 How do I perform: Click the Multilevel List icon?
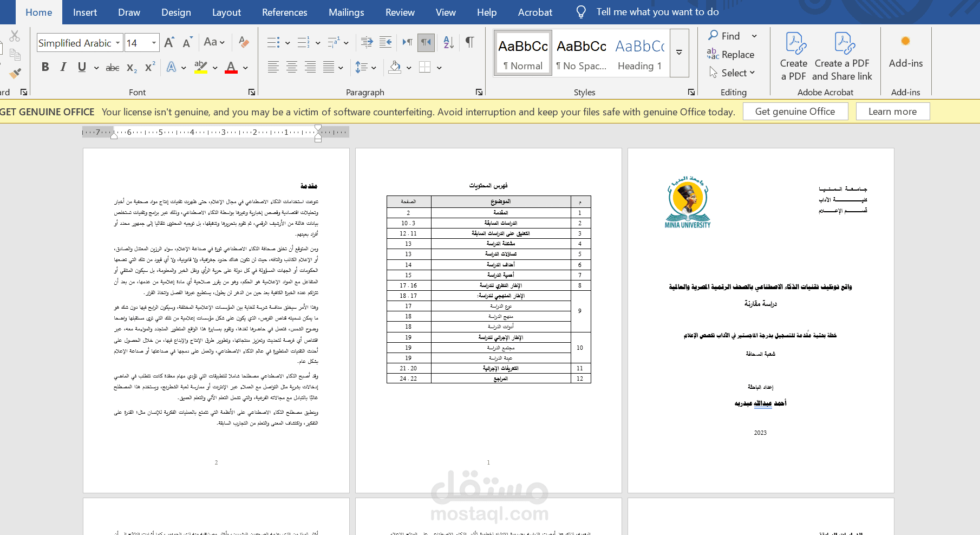[x=334, y=42]
